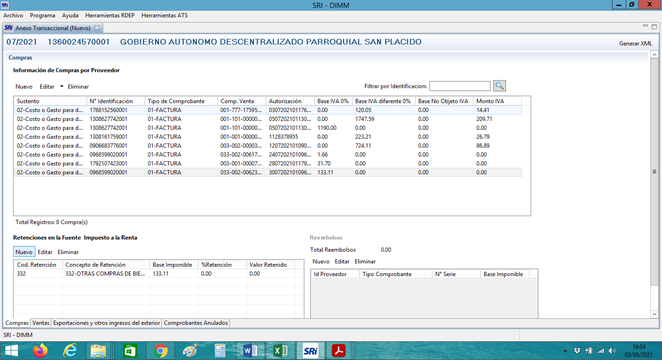Open the Archivo menu
Image resolution: width=662 pixels, height=360 pixels.
(13, 15)
